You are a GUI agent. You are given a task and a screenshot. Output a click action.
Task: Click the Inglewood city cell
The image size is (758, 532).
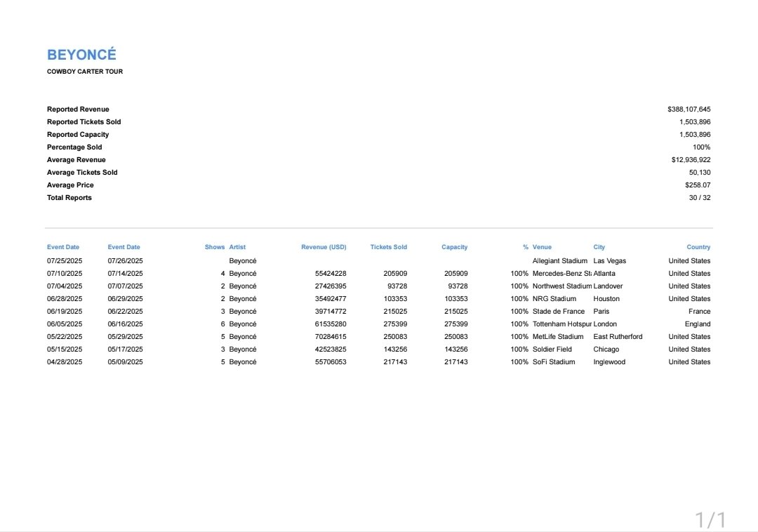tap(609, 361)
